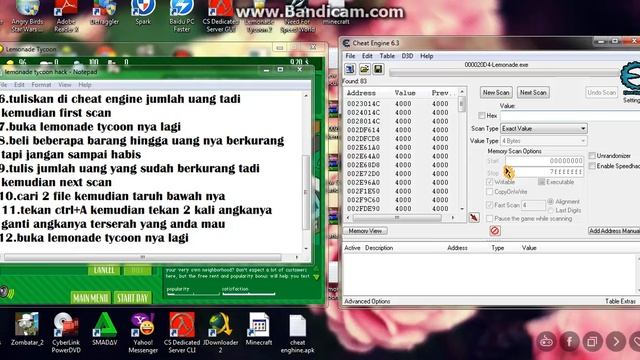Click the gamepad icon in bottom-right overlay
Image resolution: width=640 pixels, height=360 pixels.
[546, 341]
